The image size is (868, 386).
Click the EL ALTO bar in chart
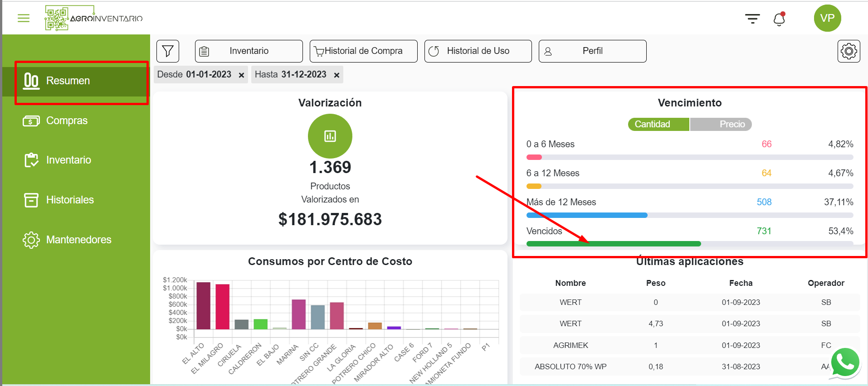(x=203, y=306)
